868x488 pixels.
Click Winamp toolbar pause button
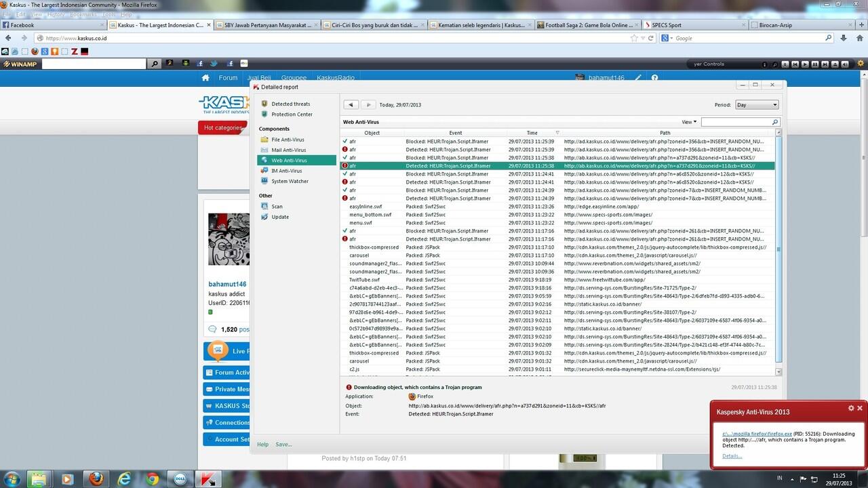814,64
